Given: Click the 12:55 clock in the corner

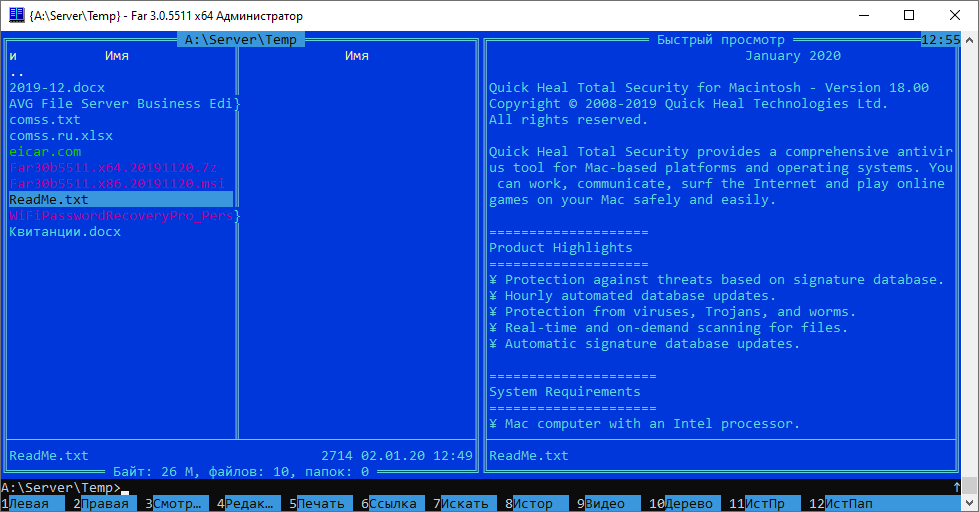Looking at the screenshot, I should (x=940, y=40).
